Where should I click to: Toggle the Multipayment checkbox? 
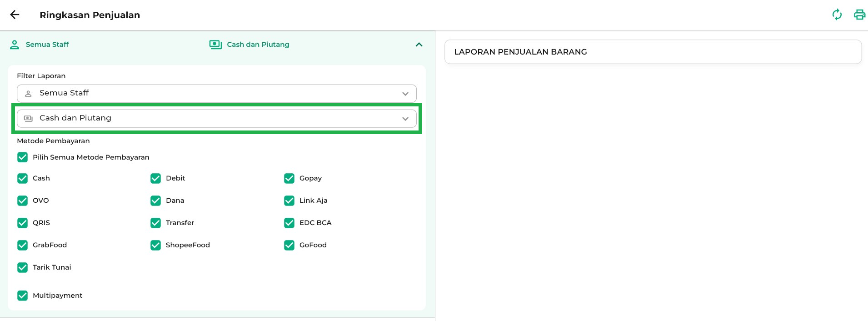[x=22, y=296]
